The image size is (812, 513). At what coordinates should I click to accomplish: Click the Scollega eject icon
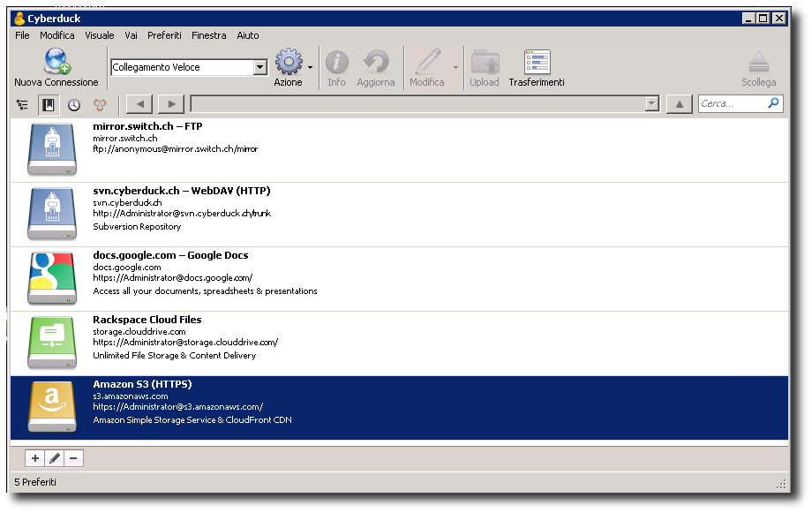click(x=759, y=63)
